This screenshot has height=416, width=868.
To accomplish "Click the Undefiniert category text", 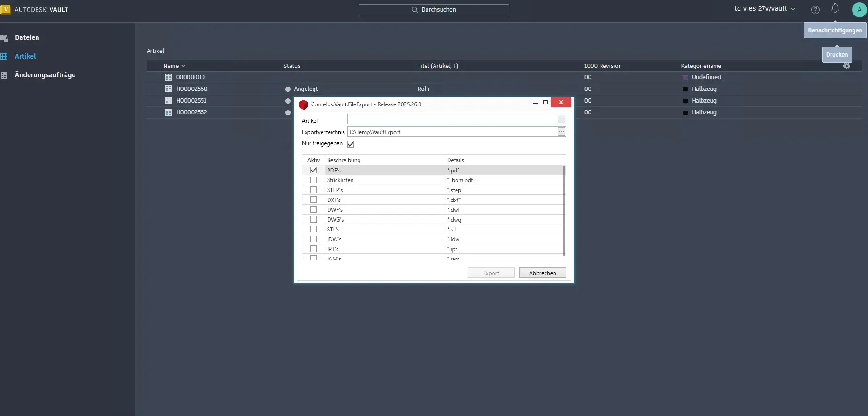I will click(x=707, y=77).
